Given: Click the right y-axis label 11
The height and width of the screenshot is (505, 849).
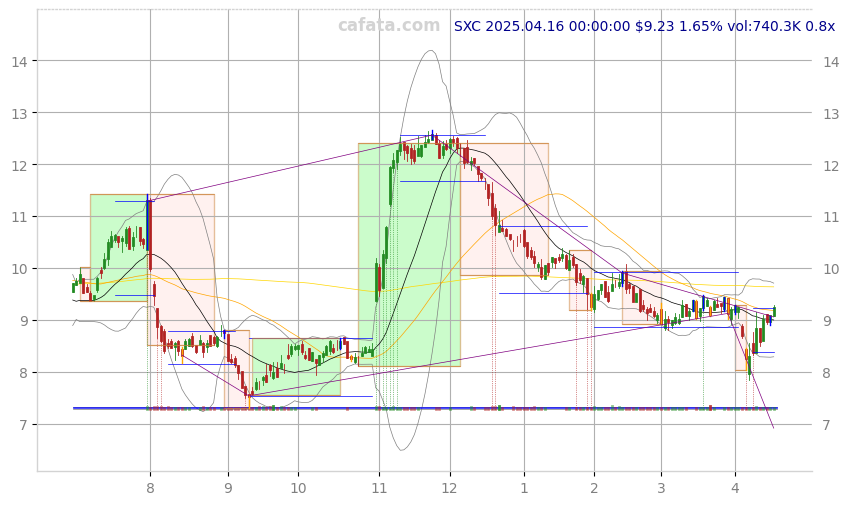Looking at the screenshot, I should pos(831,218).
